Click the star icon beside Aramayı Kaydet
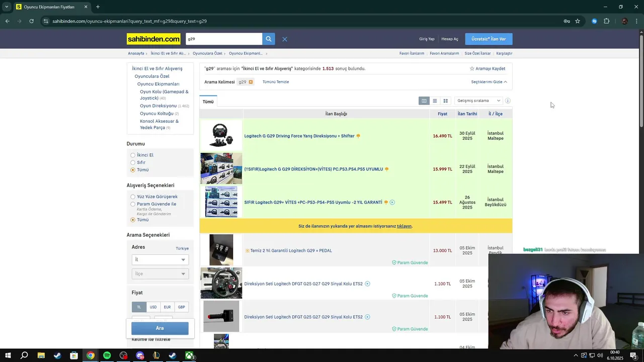The height and width of the screenshot is (362, 644). (472, 68)
